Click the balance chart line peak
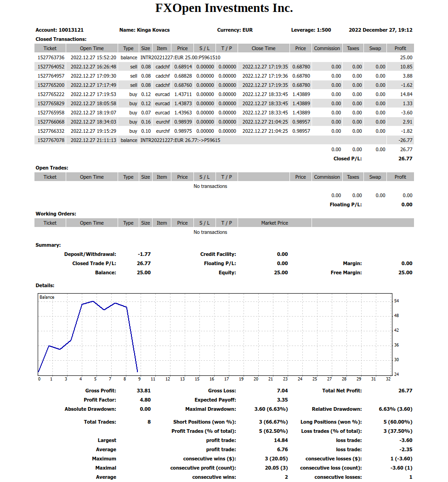This screenshot has width=448, height=482. [x=93, y=301]
